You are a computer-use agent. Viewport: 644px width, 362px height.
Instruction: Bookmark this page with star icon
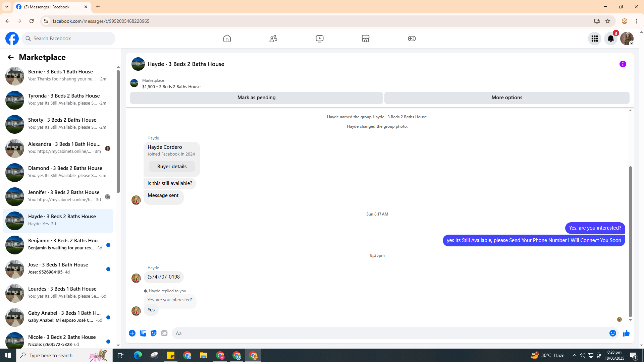click(608, 21)
